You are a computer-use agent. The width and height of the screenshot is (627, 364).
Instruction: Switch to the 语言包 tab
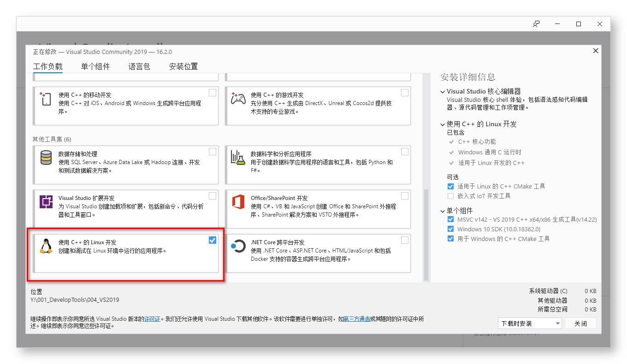click(x=139, y=66)
